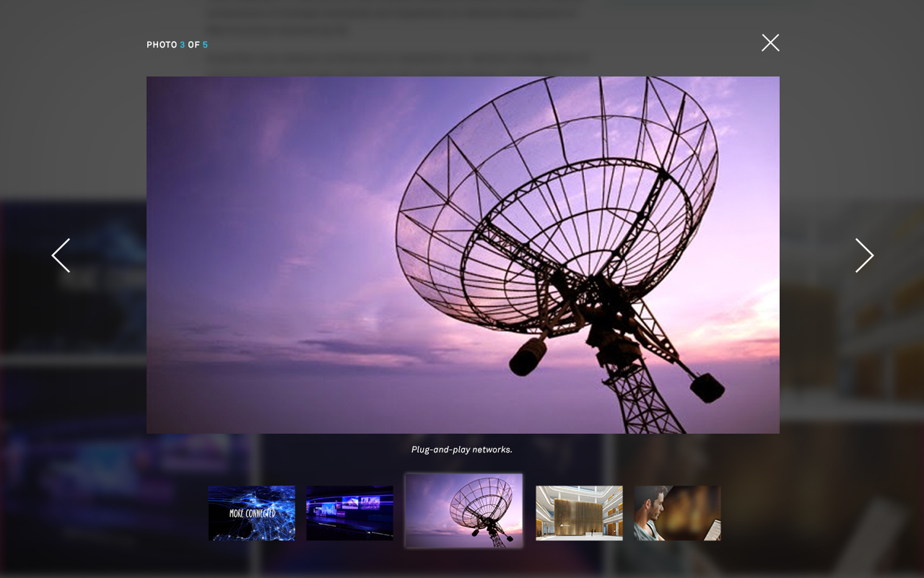Click the blue total photo count "5"
924x578 pixels.
click(x=205, y=45)
